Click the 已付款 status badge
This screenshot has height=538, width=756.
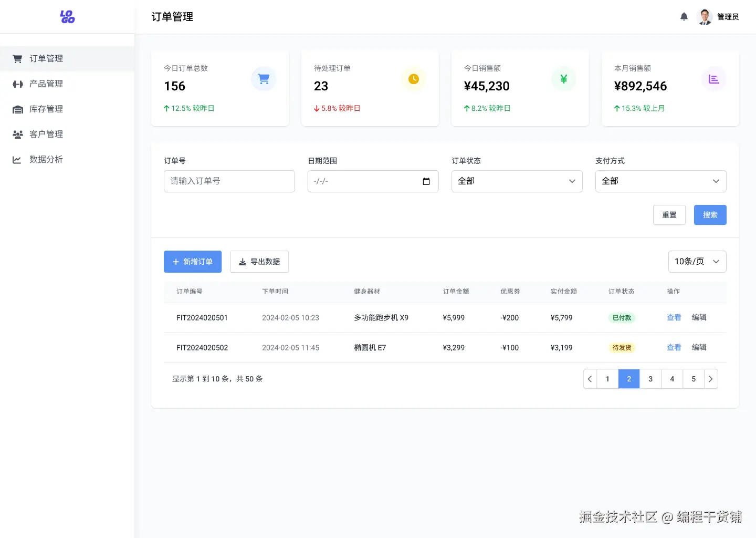click(622, 317)
